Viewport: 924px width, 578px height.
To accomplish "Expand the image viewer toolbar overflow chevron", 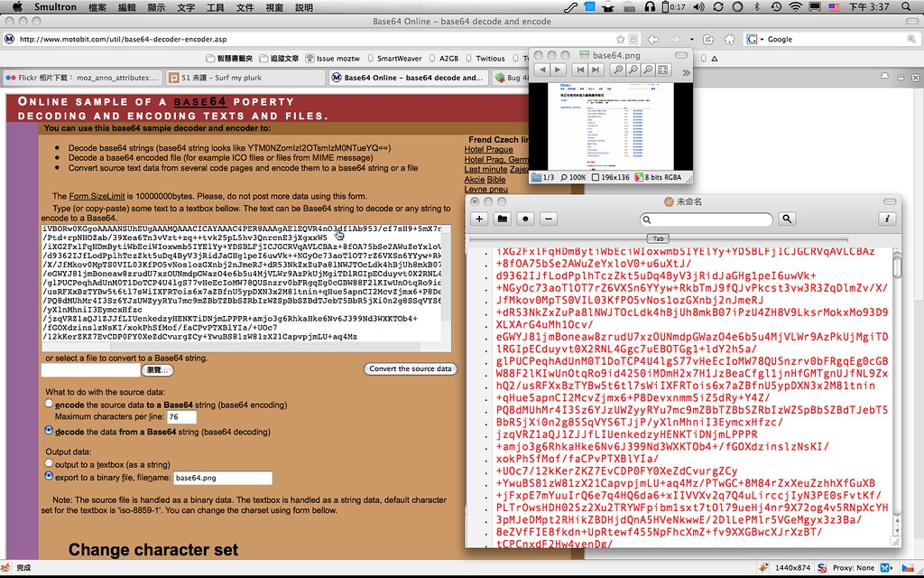I will [688, 70].
